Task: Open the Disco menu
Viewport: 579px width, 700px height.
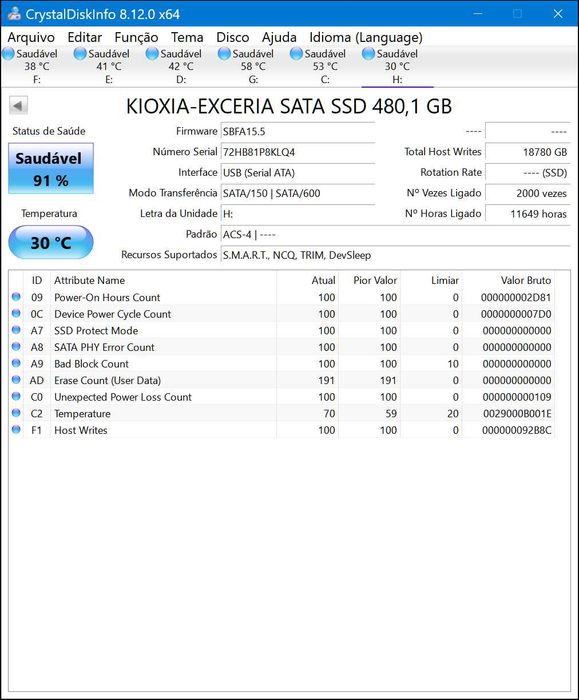Action: pos(233,38)
